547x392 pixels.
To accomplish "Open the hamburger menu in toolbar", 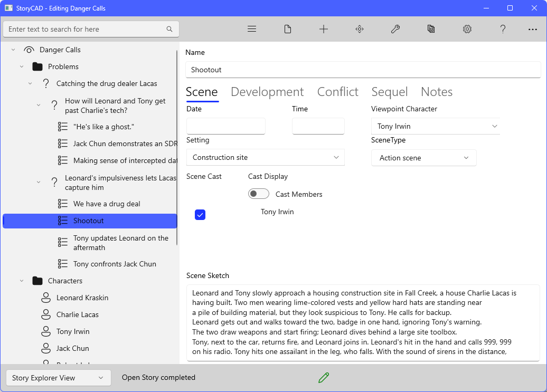I will point(252,29).
